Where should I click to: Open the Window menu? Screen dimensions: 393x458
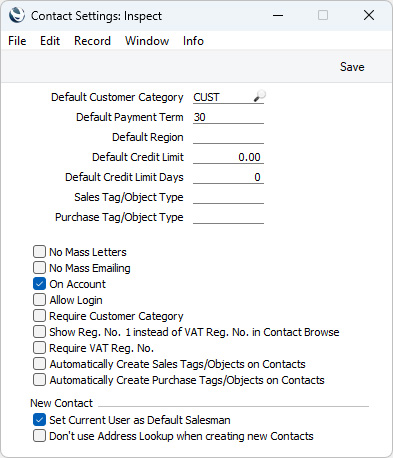point(147,41)
